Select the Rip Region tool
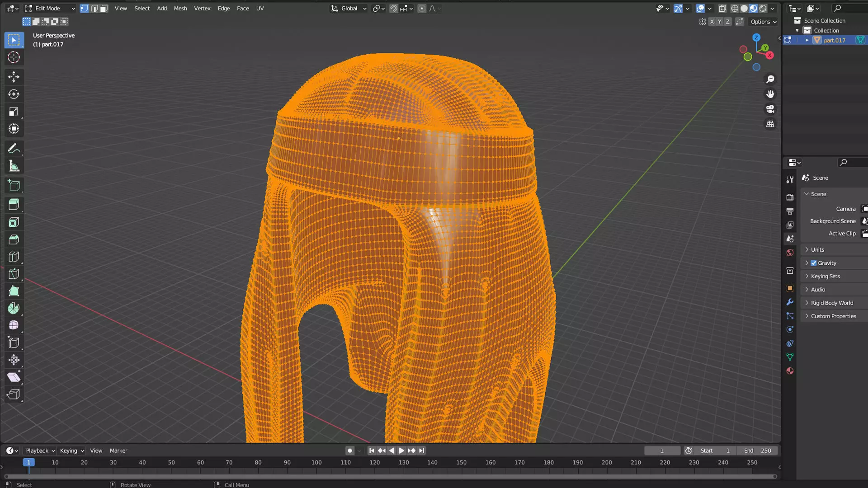 coord(14,394)
